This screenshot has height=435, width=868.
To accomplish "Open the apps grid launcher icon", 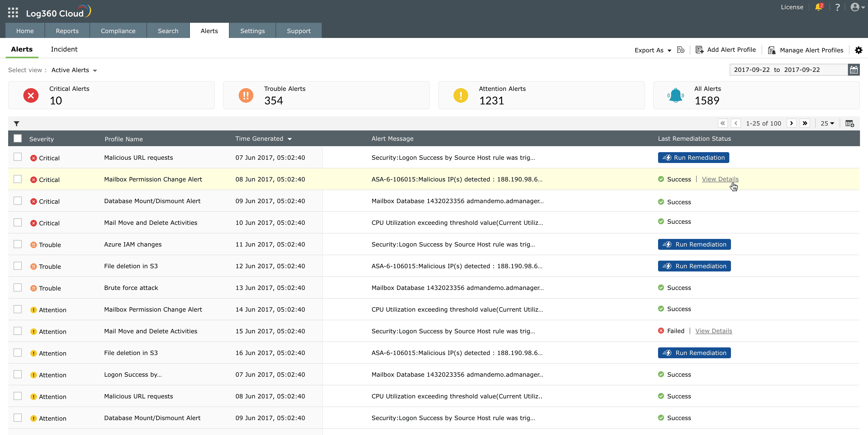I will tap(13, 13).
